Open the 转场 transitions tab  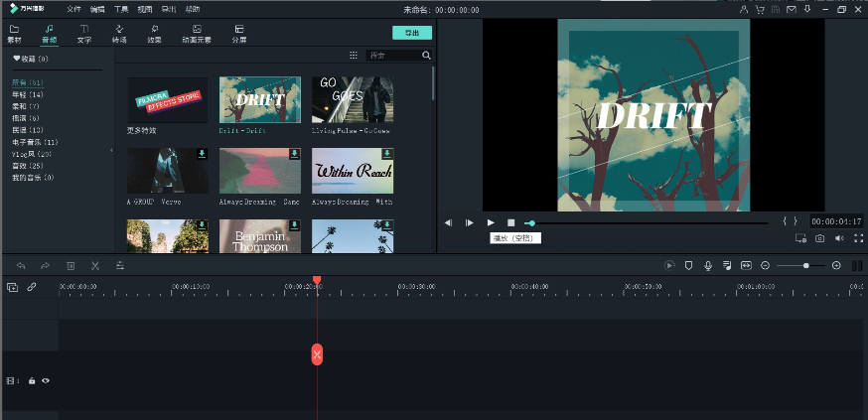[119, 34]
